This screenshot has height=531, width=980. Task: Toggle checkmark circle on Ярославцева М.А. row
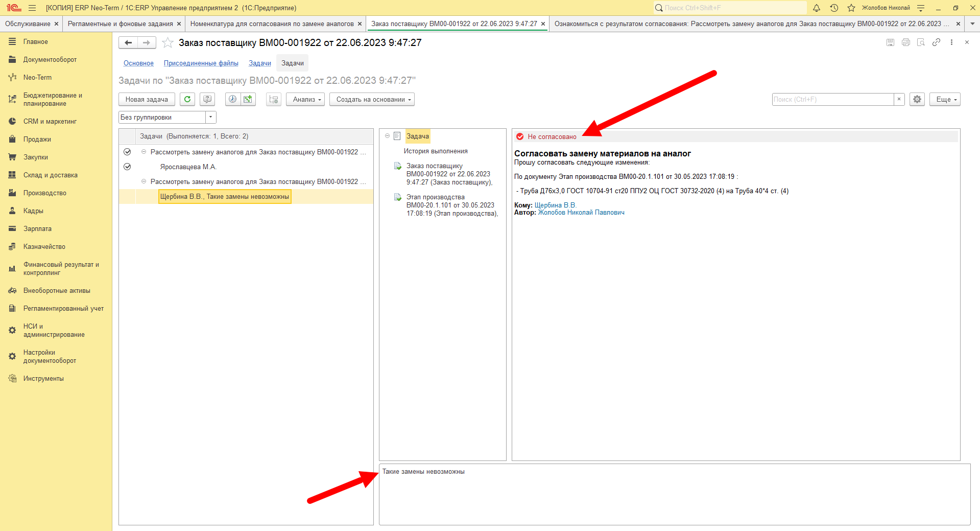(x=127, y=167)
